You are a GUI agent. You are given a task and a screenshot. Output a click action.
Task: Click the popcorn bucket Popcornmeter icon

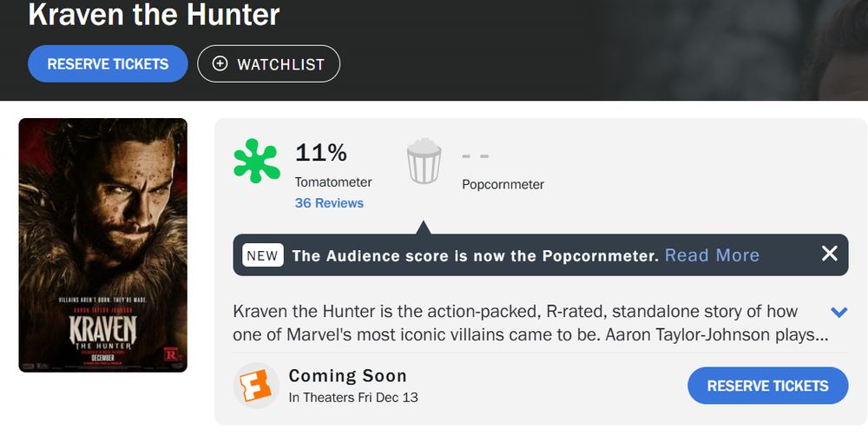424,162
